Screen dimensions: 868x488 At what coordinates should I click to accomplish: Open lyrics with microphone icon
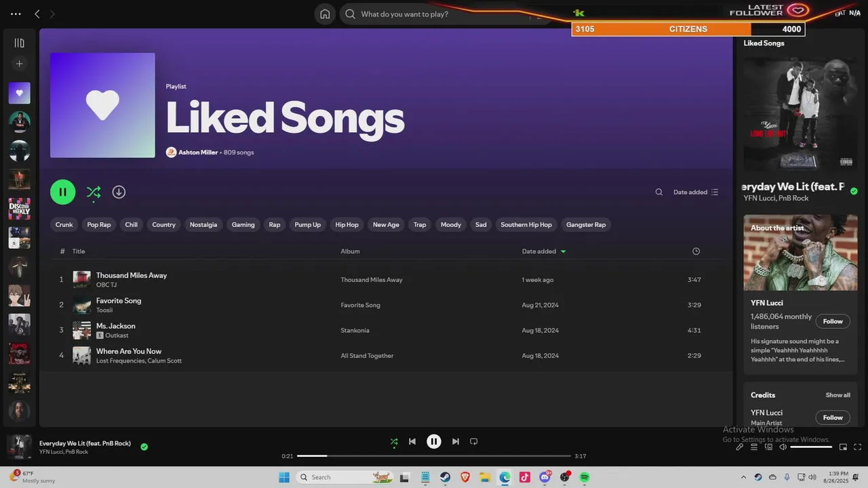(x=740, y=447)
